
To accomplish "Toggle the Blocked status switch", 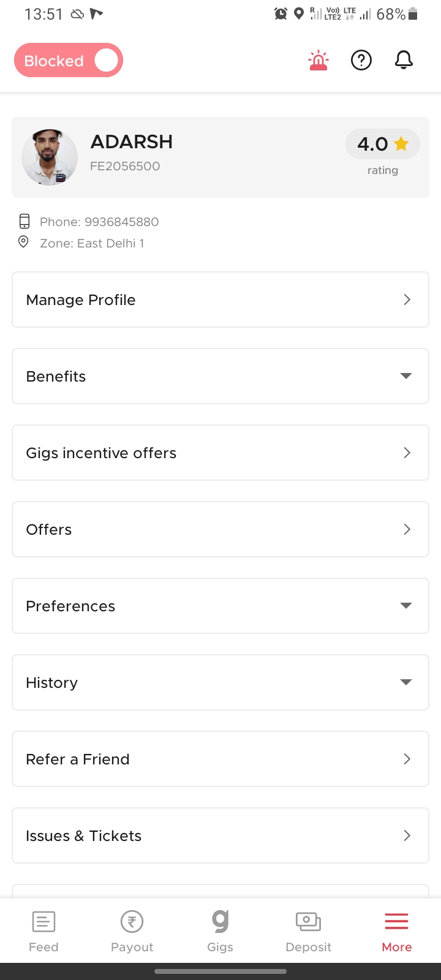I will (69, 61).
